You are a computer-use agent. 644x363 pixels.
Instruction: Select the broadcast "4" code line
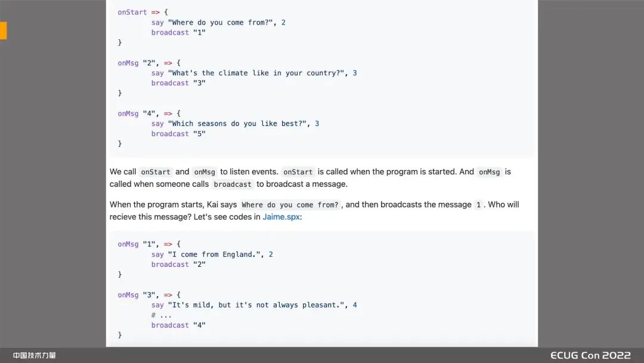click(178, 325)
